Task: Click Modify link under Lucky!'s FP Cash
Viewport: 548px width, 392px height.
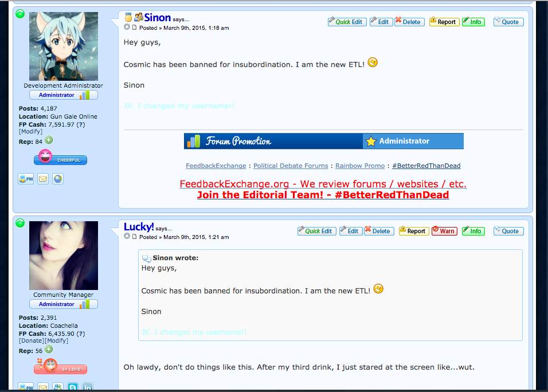Action: click(56, 340)
